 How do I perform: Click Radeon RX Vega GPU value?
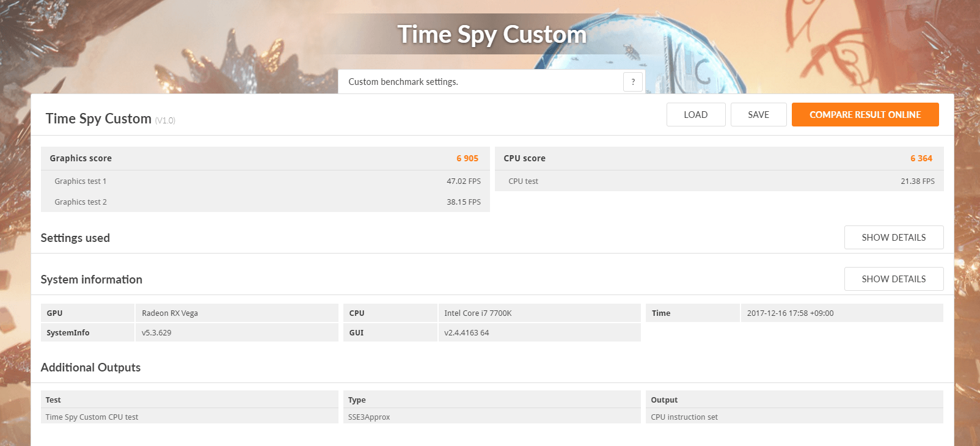point(236,313)
